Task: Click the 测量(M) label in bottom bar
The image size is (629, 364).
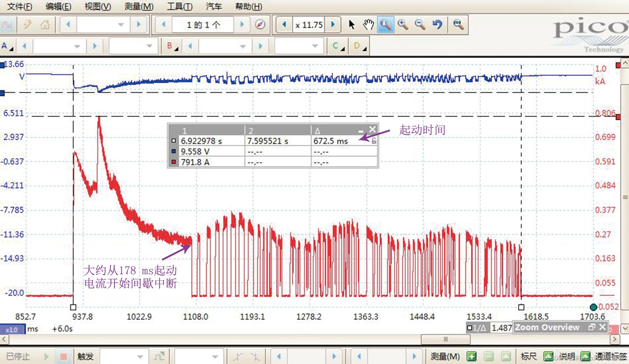Action: coord(445,356)
